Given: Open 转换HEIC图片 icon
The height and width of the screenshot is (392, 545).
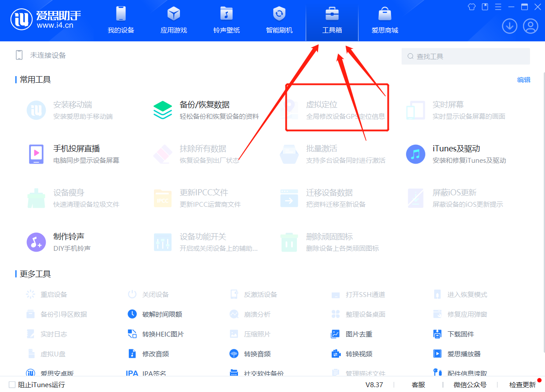Looking at the screenshot, I should [132, 334].
